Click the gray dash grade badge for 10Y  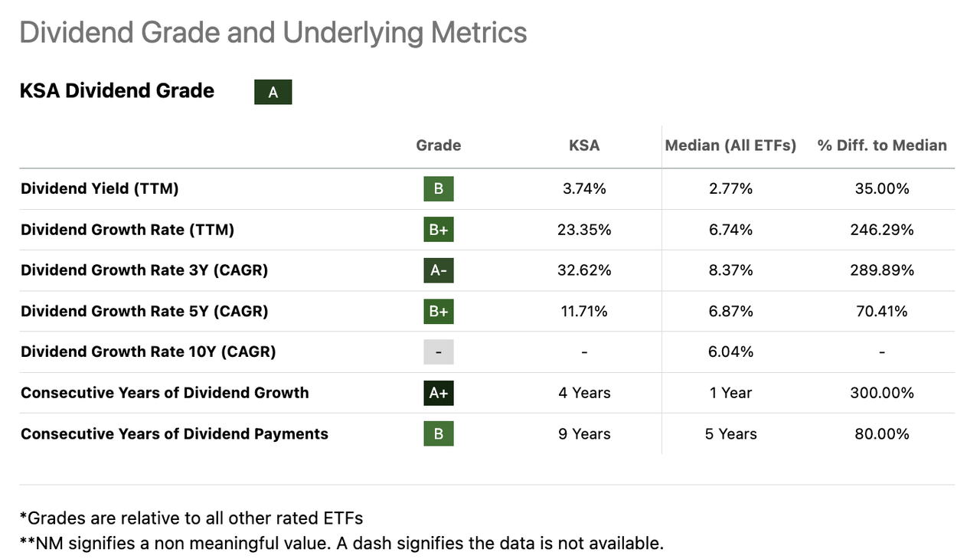[x=438, y=351]
